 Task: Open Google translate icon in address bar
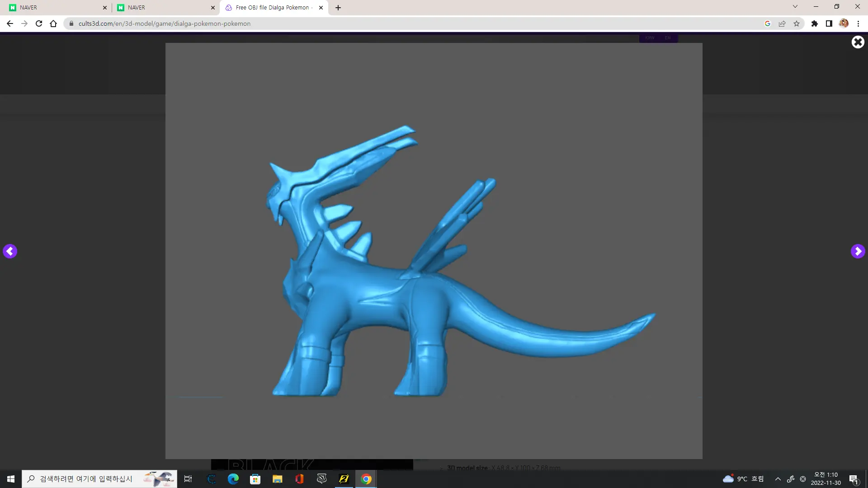(x=768, y=23)
